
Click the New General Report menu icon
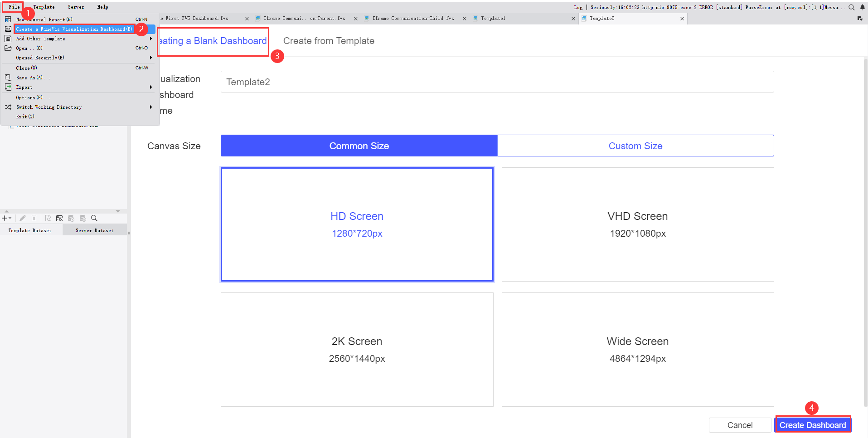click(x=8, y=19)
